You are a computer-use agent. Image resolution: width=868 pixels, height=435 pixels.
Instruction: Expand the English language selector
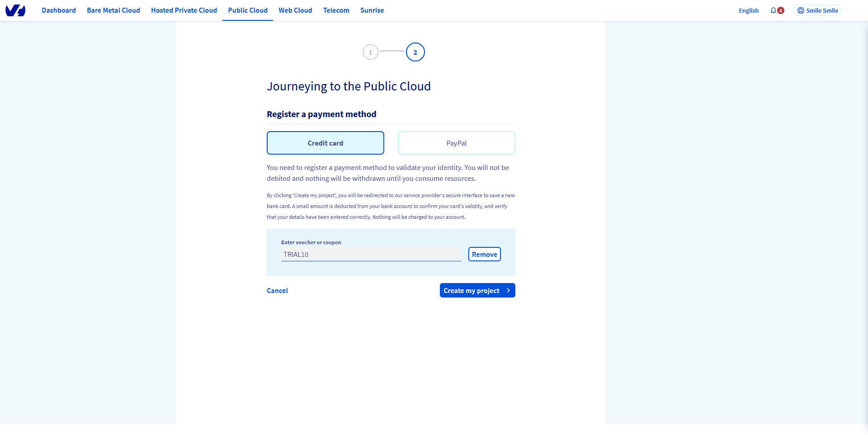(749, 11)
